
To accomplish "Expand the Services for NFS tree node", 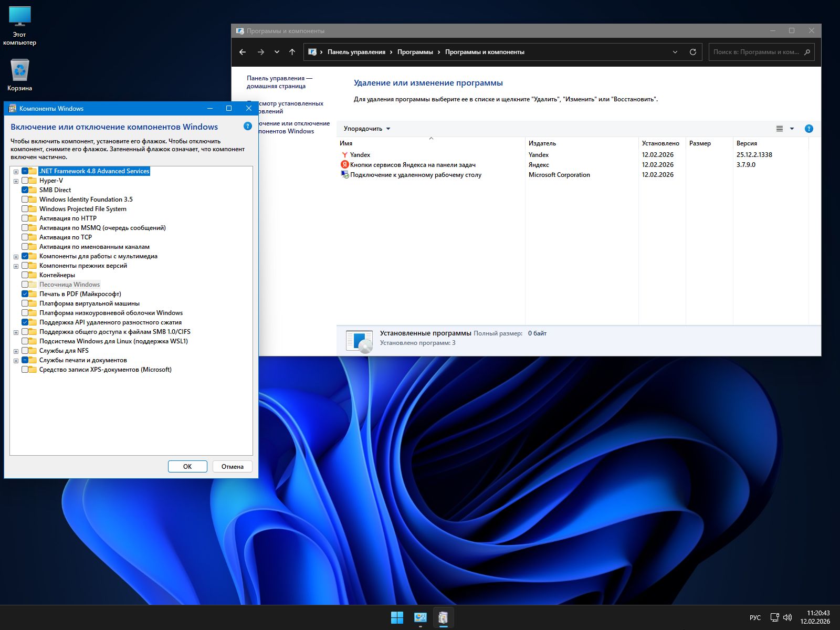I will click(x=16, y=351).
